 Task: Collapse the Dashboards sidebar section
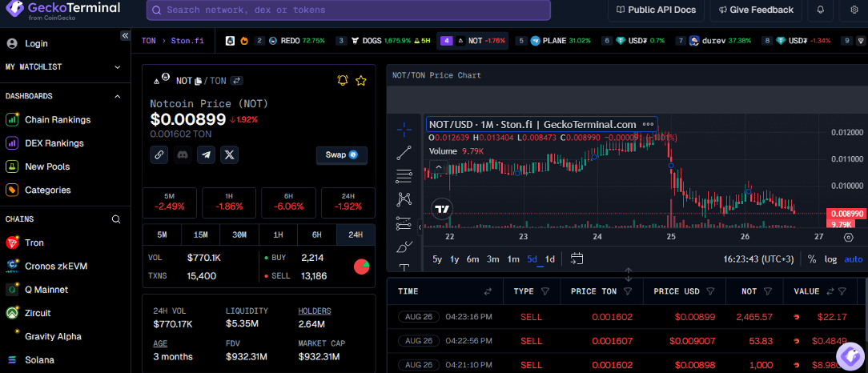(x=118, y=96)
